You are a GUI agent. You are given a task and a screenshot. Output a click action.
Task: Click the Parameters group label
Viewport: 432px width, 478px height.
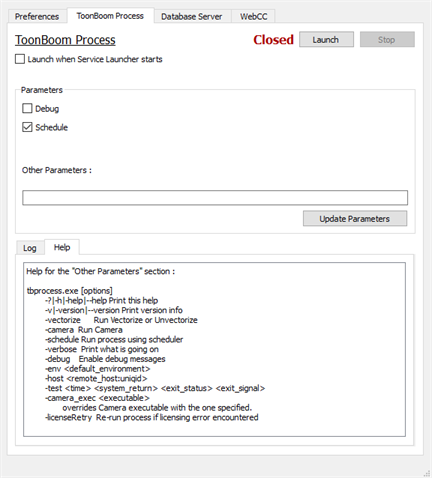pos(42,90)
